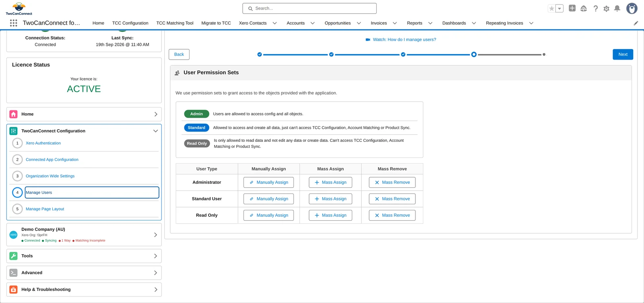644x303 pixels.
Task: Click the final grey progress step dot
Action: (544, 54)
